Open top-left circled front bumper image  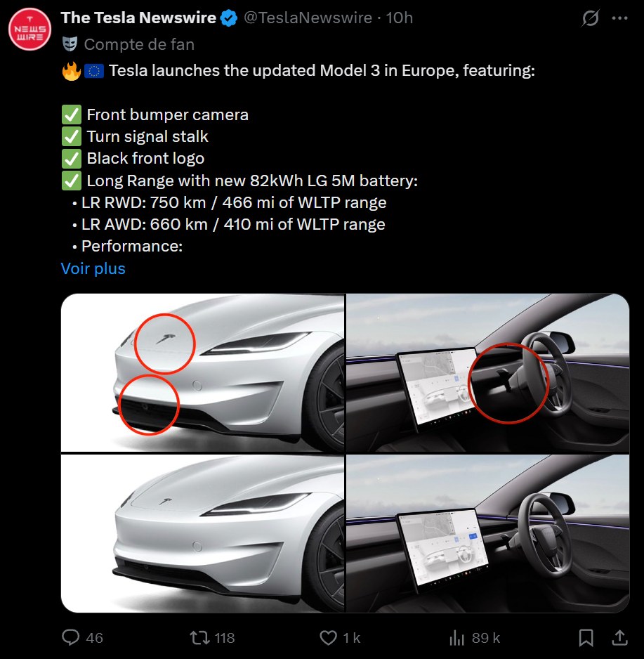tap(203, 372)
